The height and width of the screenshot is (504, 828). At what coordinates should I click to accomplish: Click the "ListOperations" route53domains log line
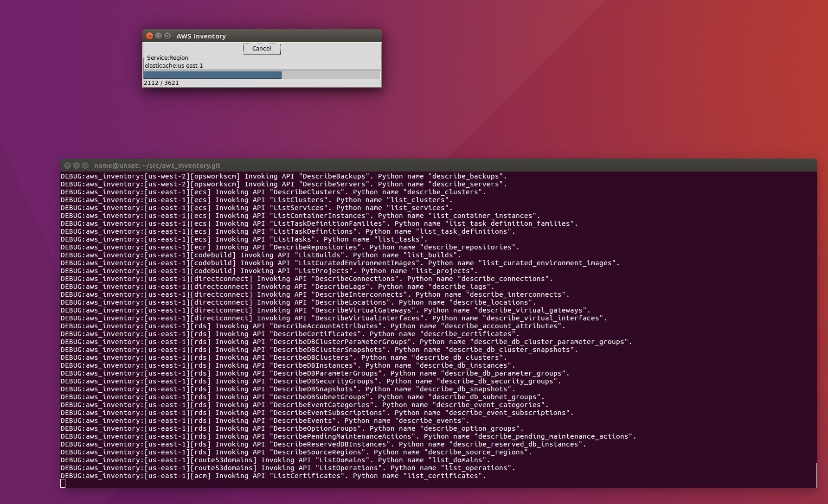coord(288,468)
